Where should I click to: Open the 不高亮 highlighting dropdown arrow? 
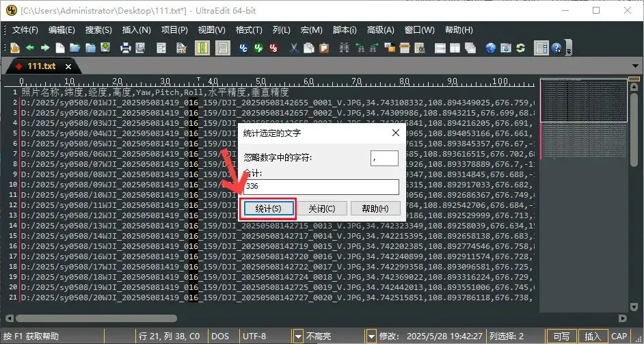[x=371, y=336]
